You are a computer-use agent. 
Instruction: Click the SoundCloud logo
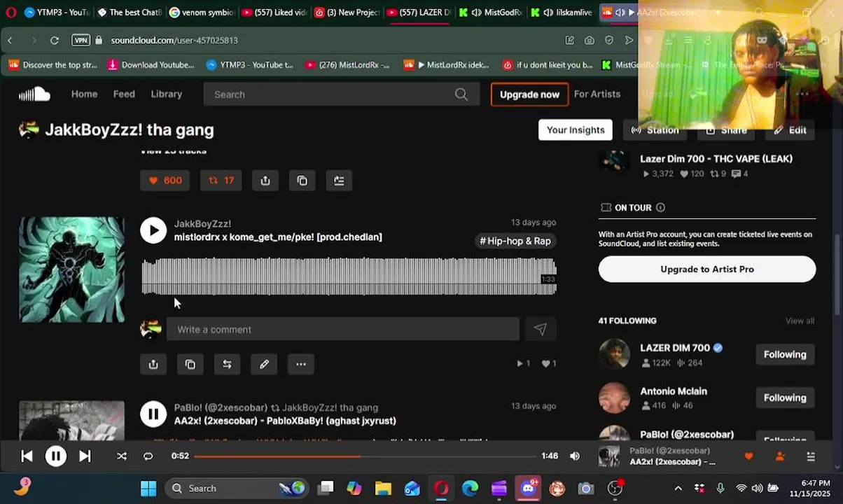click(x=34, y=94)
